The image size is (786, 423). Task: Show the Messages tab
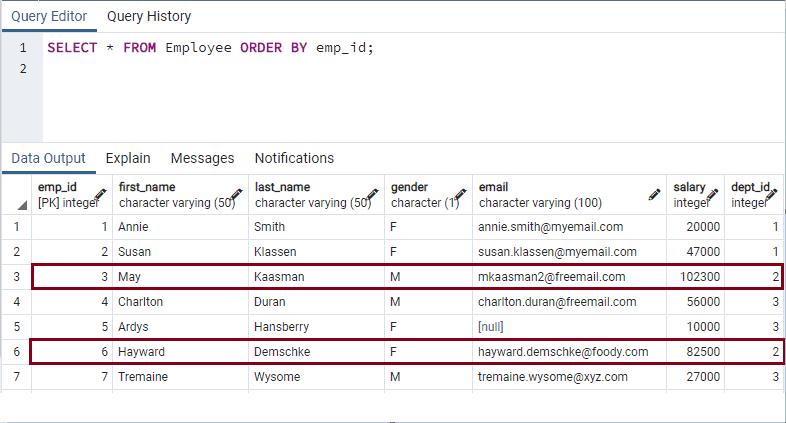[x=202, y=158]
